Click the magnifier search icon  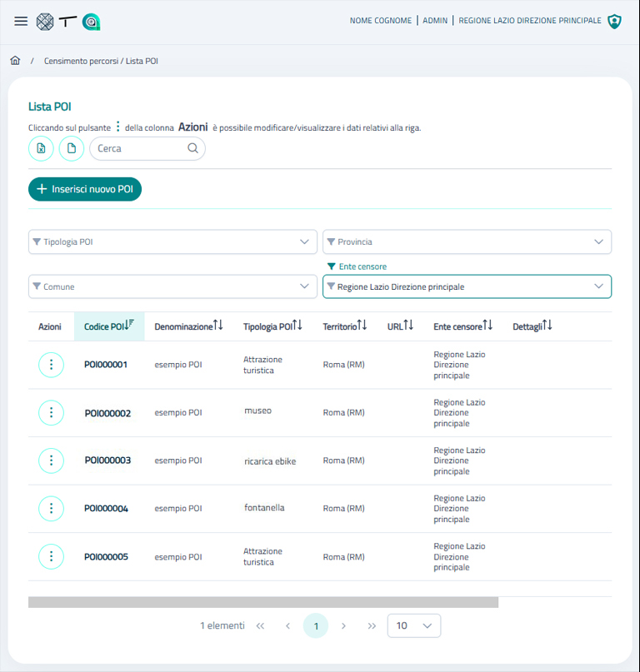[x=192, y=148]
